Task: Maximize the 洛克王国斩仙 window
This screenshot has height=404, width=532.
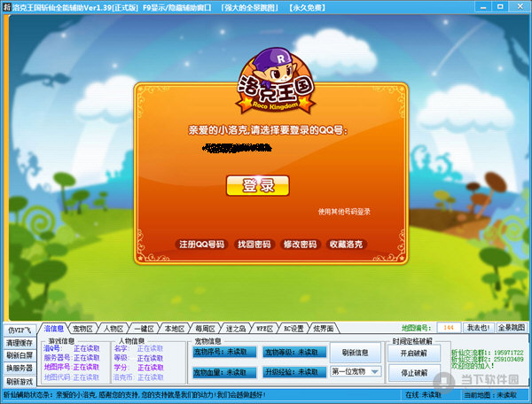Action: tap(500, 6)
